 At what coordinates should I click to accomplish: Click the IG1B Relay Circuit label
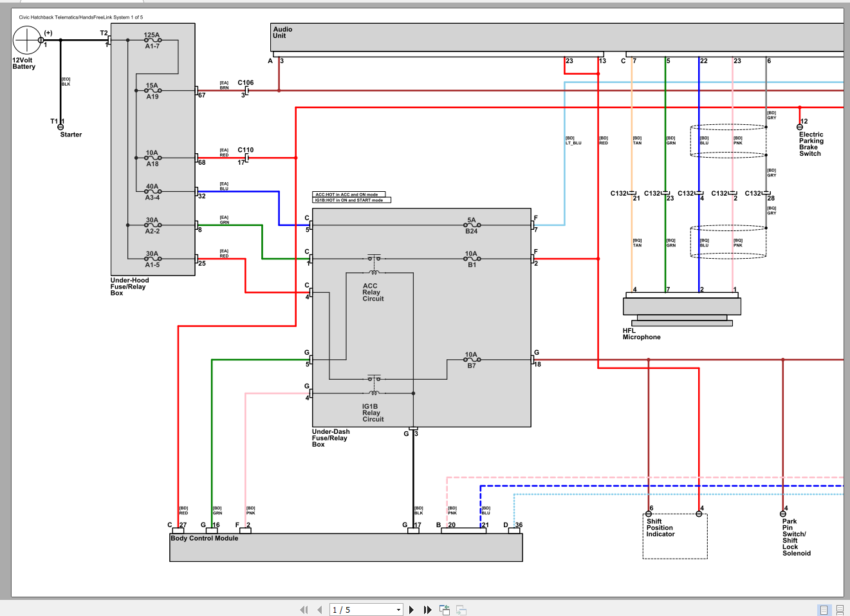coord(373,413)
